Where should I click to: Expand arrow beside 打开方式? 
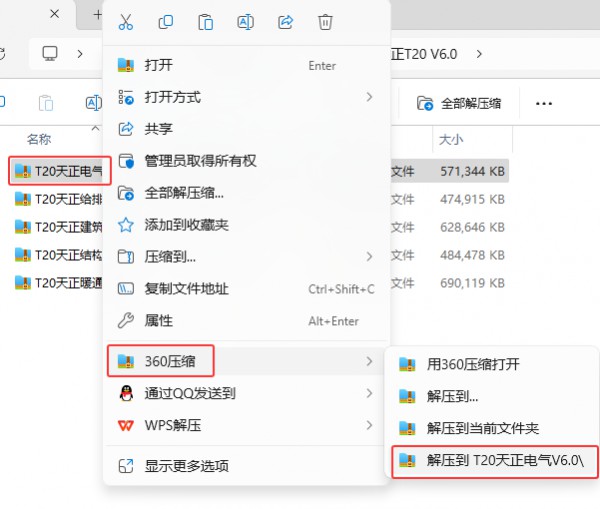click(369, 97)
